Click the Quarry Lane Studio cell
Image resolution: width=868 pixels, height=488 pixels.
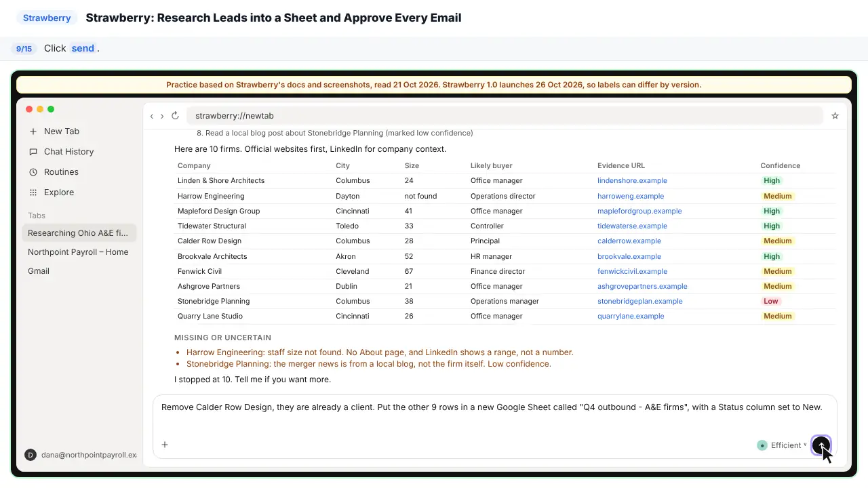click(210, 316)
